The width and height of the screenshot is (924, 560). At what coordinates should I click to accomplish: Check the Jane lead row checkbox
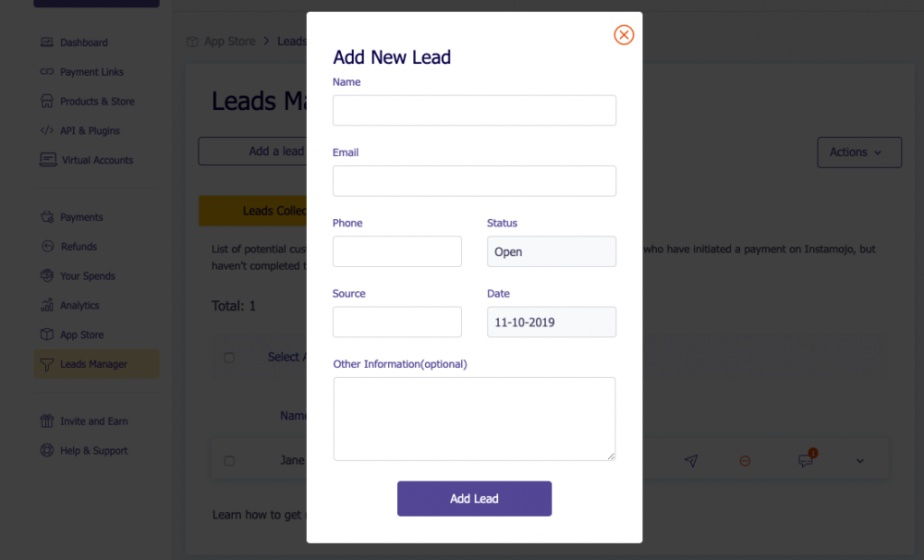(x=229, y=461)
